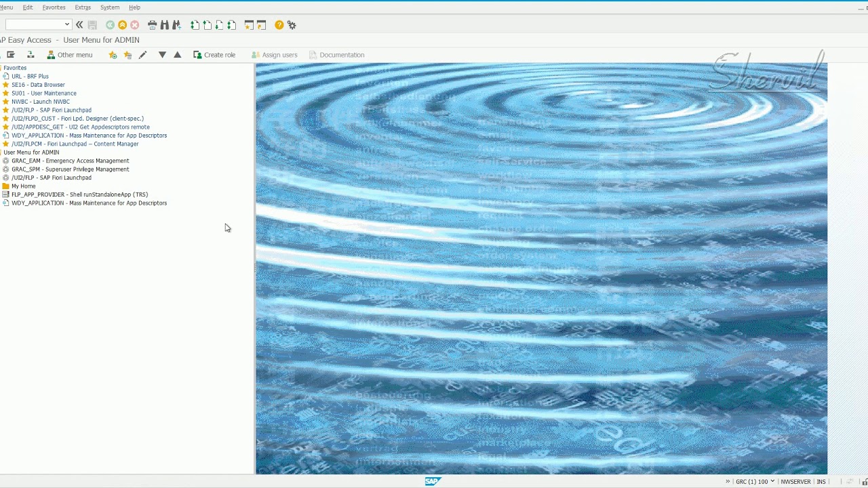This screenshot has height=488, width=868.
Task: Collapse the command field with double chevron
Action: pyautogui.click(x=79, y=25)
